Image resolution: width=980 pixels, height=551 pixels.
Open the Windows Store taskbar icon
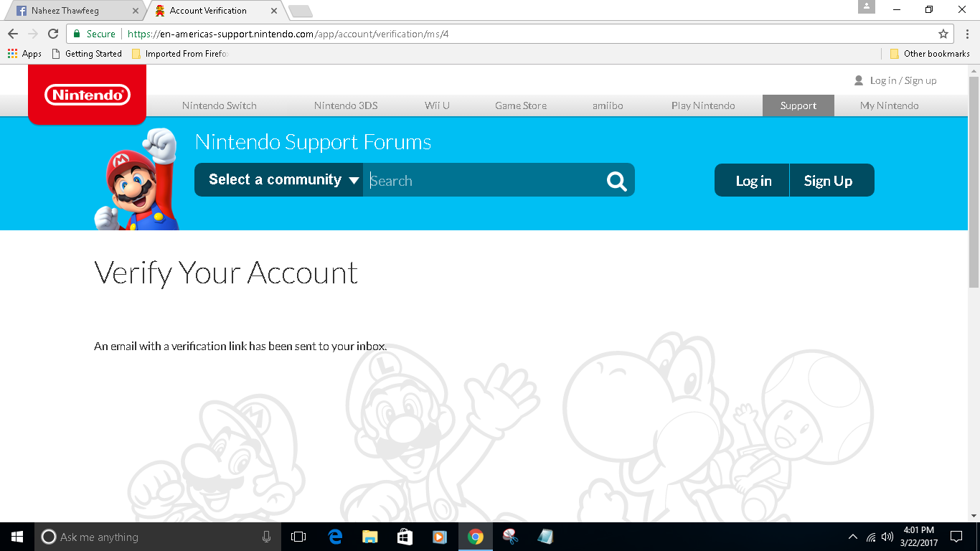click(405, 537)
